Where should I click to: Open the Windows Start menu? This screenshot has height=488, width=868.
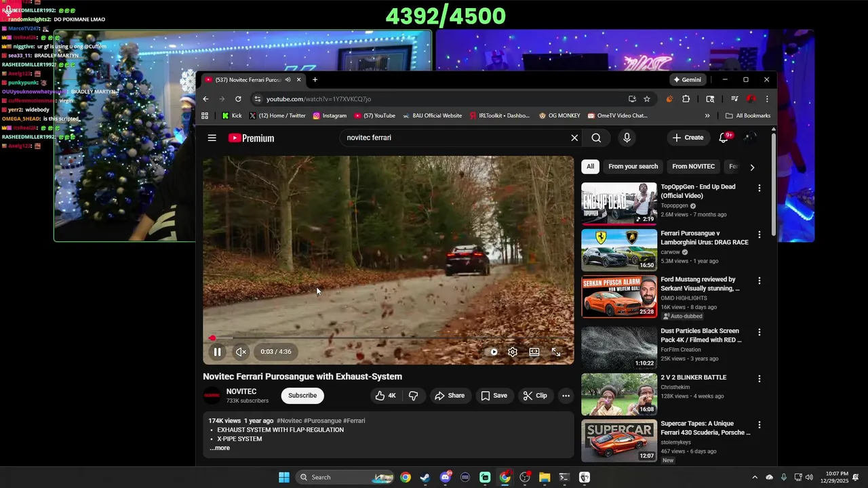pos(284,477)
